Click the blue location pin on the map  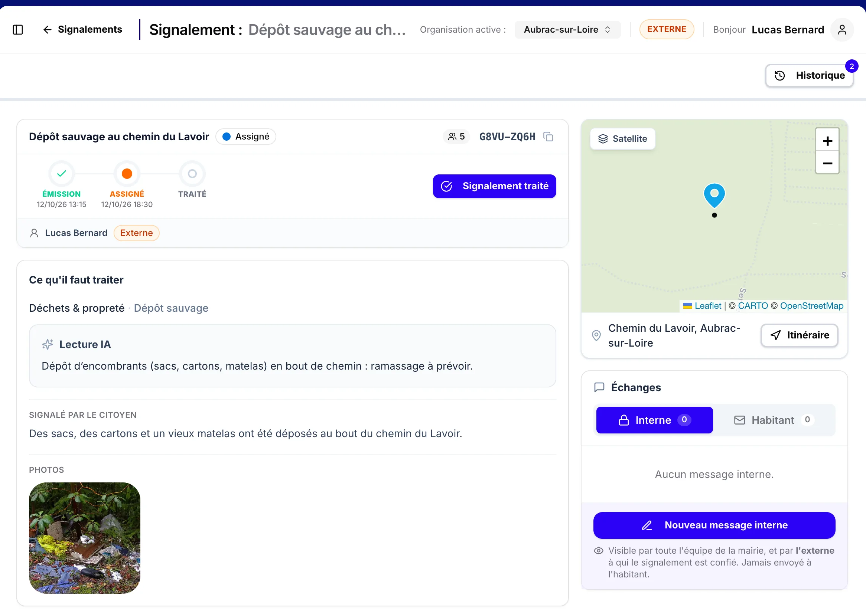[x=714, y=195]
